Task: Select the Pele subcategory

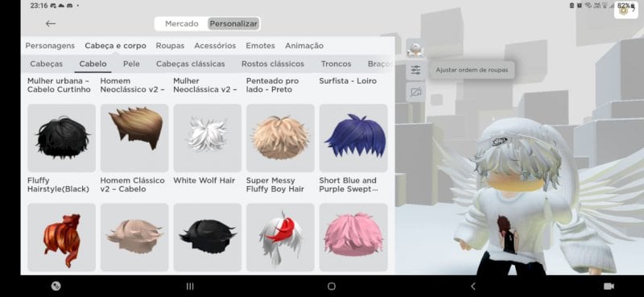Action: point(131,64)
